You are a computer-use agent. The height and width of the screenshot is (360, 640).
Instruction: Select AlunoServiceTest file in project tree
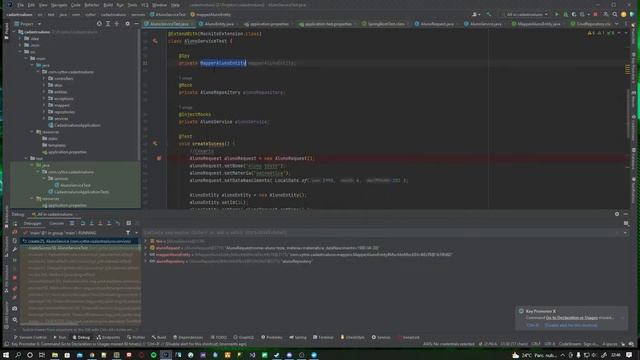(75, 185)
